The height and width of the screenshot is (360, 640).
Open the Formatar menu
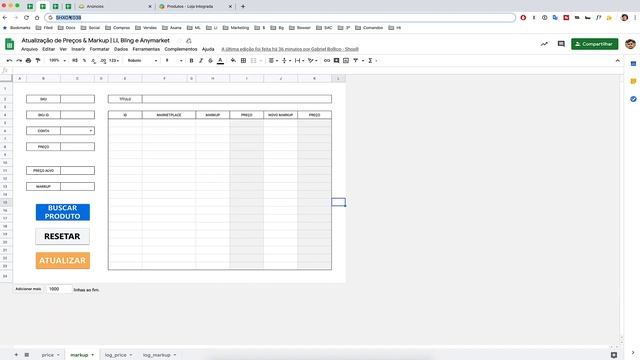coord(99,49)
